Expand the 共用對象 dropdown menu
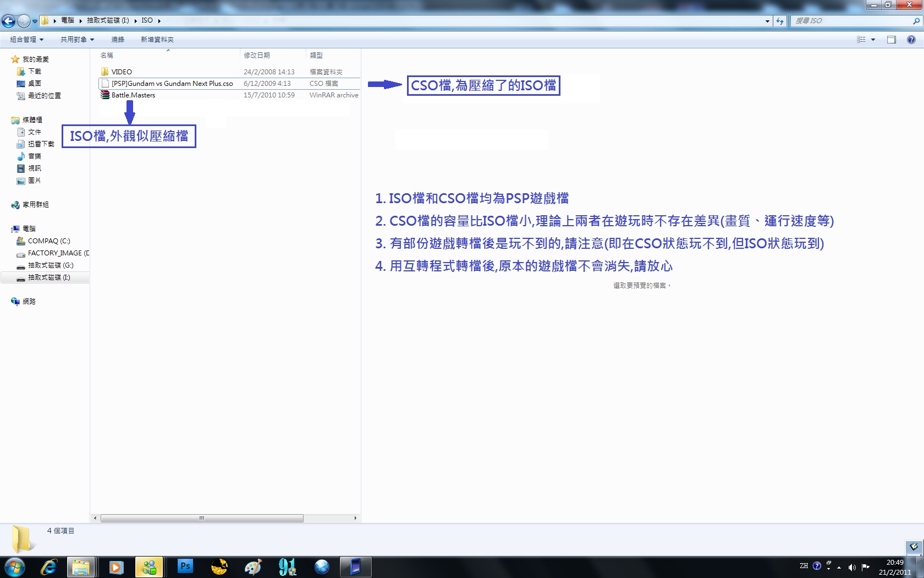The width and height of the screenshot is (924, 578). [x=77, y=40]
